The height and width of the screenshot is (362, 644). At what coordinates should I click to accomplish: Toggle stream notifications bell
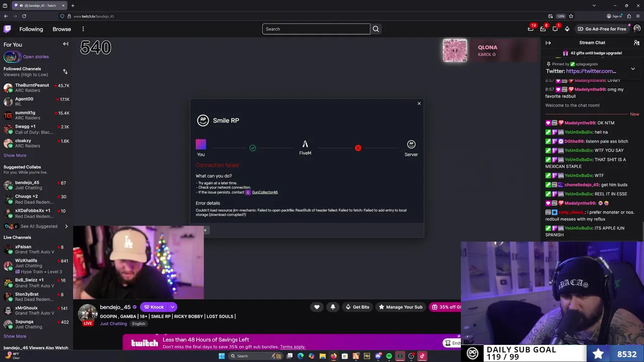click(333, 307)
